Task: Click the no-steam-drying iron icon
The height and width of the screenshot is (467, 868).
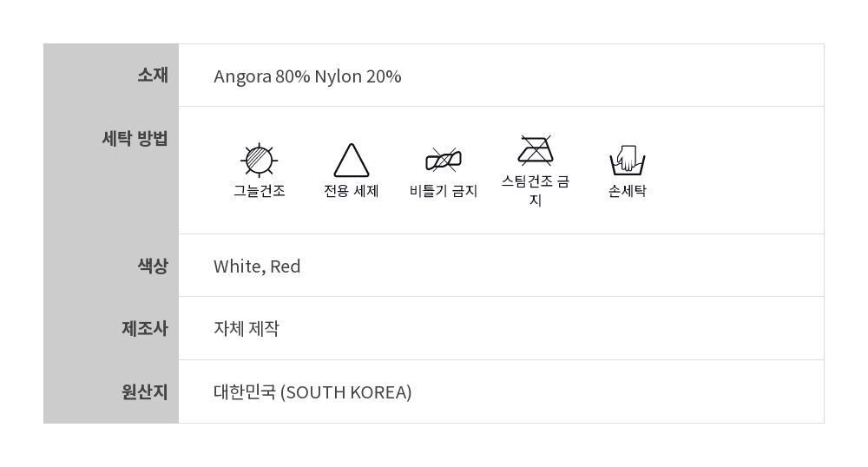Action: tap(536, 151)
